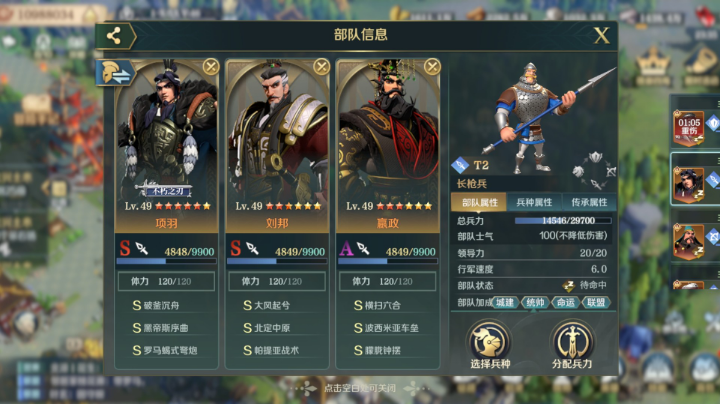This screenshot has width=720, height=404.
Task: Select the 联盟 bonus tag
Action: point(596,303)
